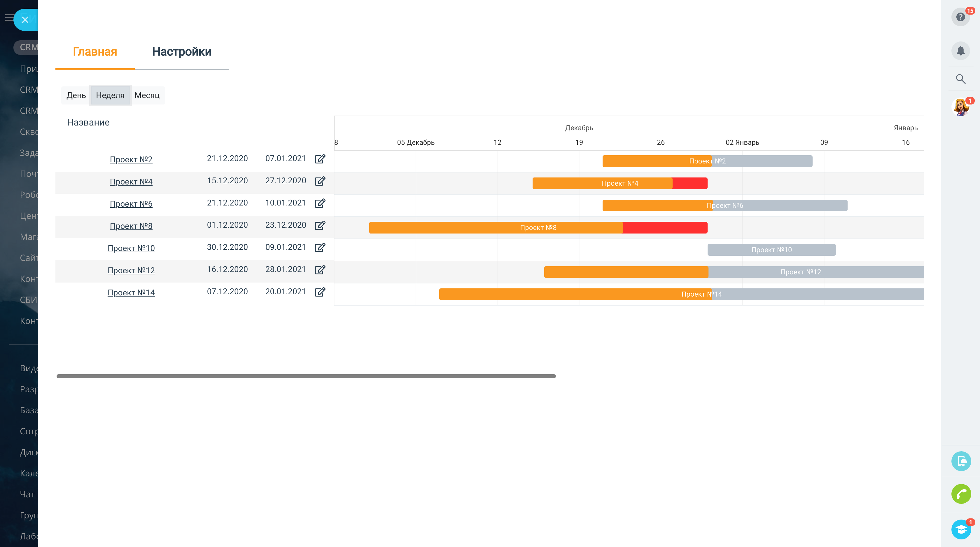The image size is (980, 547).
Task: Click the graduation cap training icon
Action: tap(961, 529)
